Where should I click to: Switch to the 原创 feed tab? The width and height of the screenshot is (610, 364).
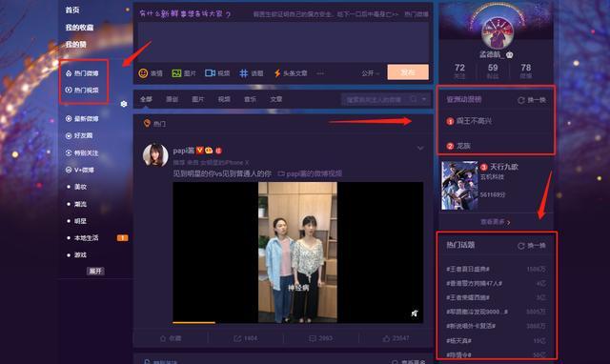(x=172, y=99)
